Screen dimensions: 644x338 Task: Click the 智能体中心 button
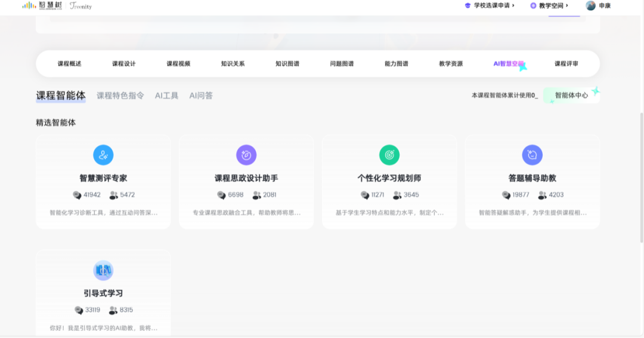coord(571,96)
